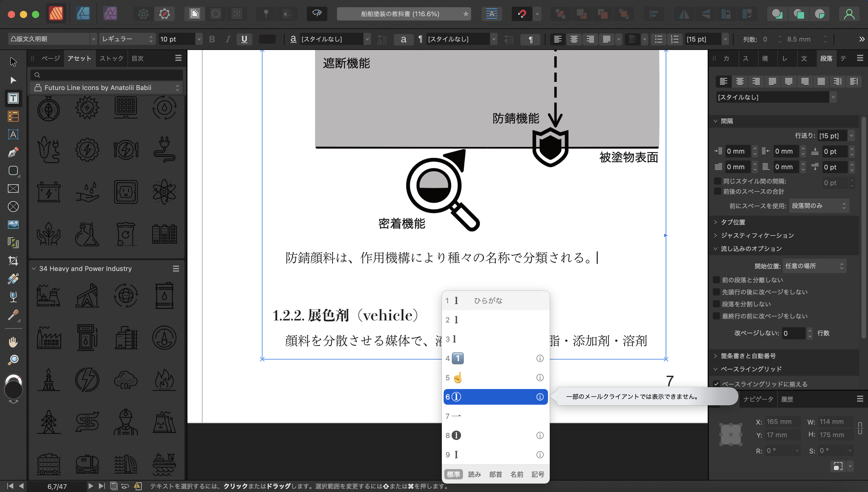The height and width of the screenshot is (492, 868).
Task: Switch to the 目次 panel tab
Action: tap(138, 58)
